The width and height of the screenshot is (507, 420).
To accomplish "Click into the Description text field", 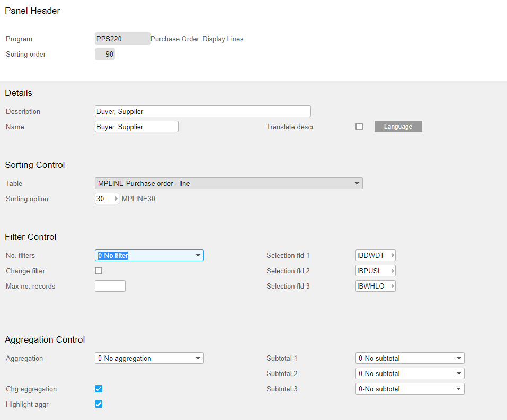I will (x=202, y=112).
